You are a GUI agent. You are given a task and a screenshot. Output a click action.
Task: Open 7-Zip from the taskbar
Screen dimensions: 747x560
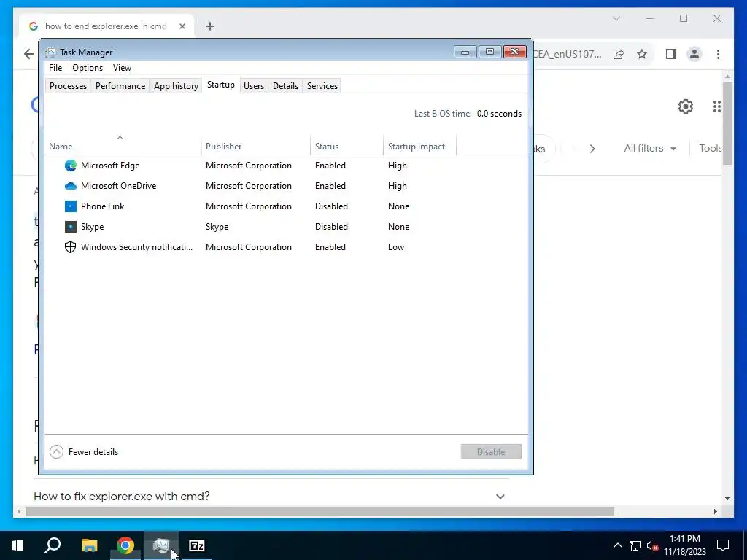click(x=197, y=545)
